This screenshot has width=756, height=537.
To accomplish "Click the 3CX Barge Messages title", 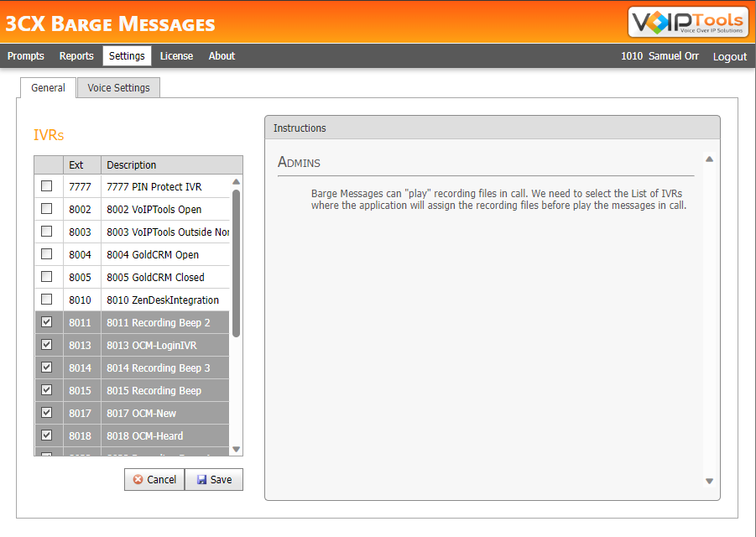I will point(111,23).
